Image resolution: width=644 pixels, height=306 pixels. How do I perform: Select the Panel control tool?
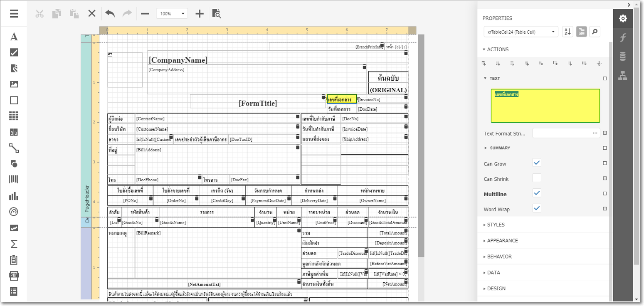click(14, 100)
